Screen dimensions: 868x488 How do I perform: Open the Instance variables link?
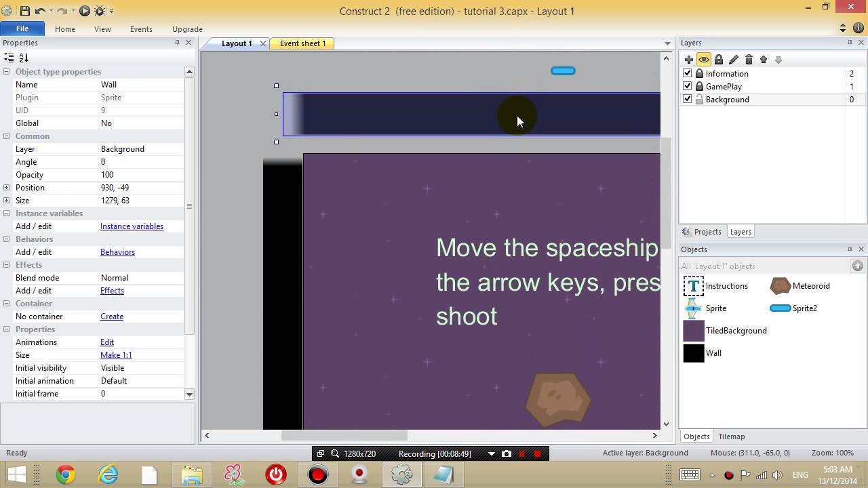tap(132, 226)
